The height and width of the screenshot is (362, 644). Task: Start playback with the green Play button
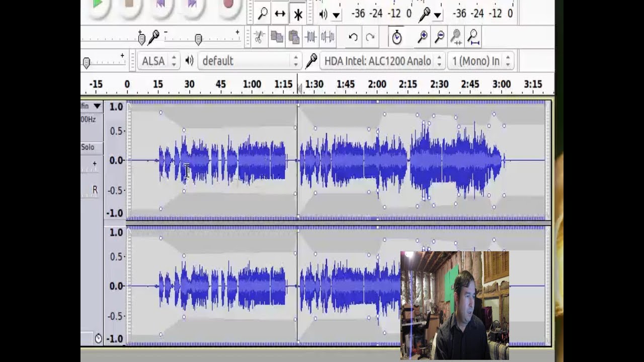point(97,4)
